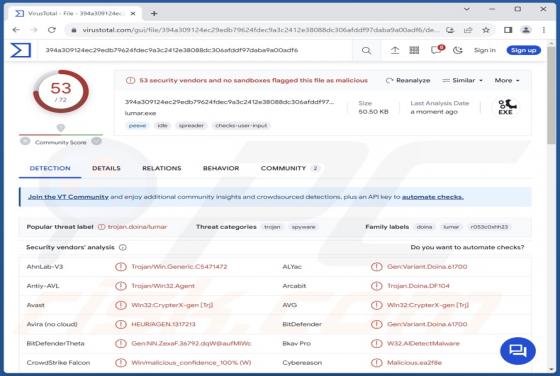This screenshot has width=560, height=376.
Task: Switch to the DETAILS tab
Action: 106,168
